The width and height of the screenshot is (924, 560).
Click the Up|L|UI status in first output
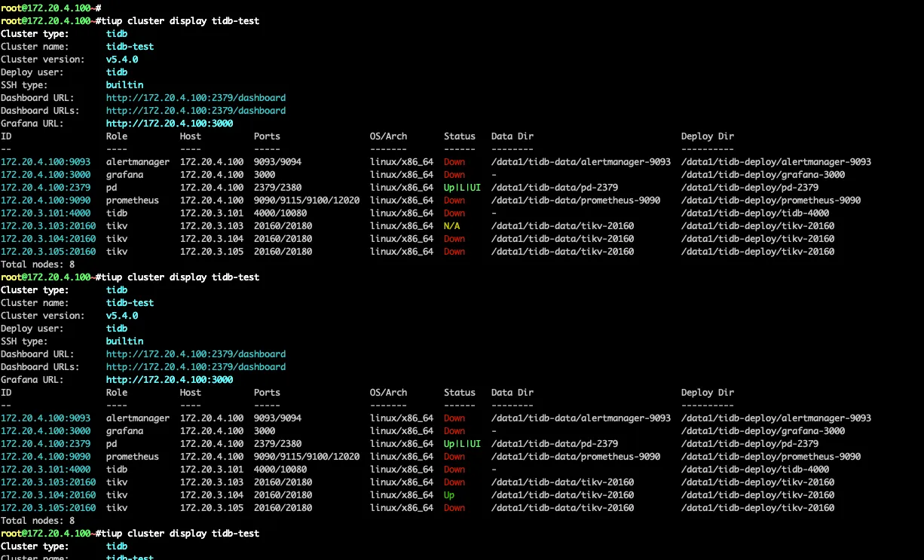tap(462, 188)
